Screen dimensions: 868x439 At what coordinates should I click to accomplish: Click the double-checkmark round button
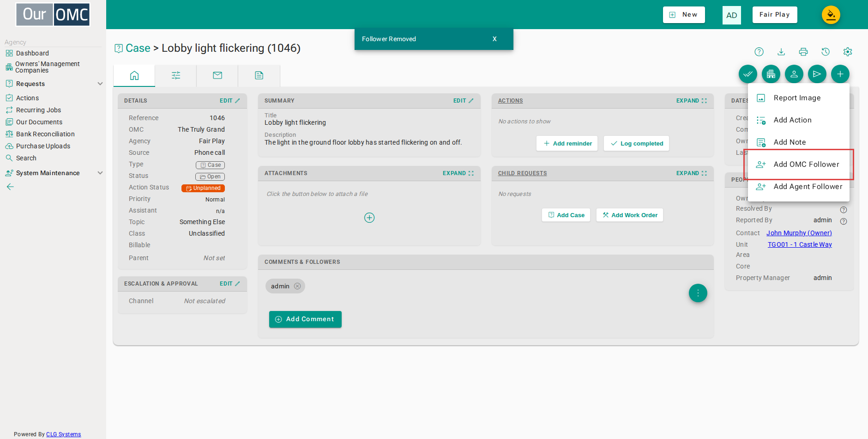748,74
